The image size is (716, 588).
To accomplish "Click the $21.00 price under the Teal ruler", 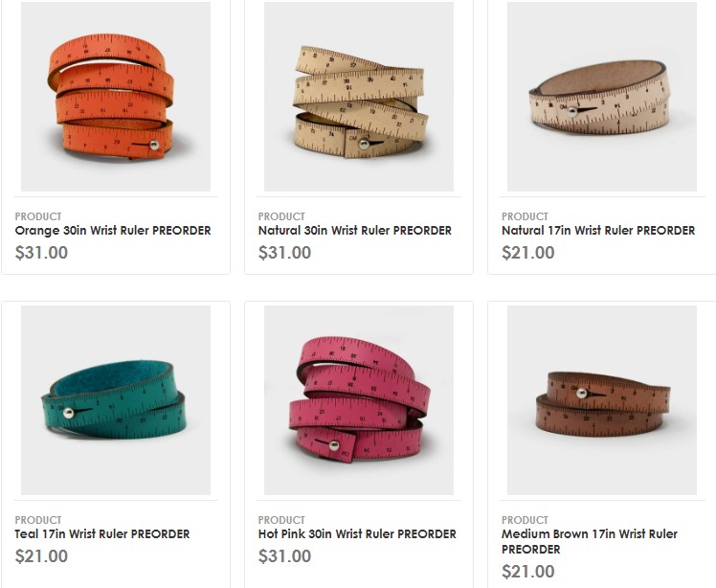I will click(41, 556).
